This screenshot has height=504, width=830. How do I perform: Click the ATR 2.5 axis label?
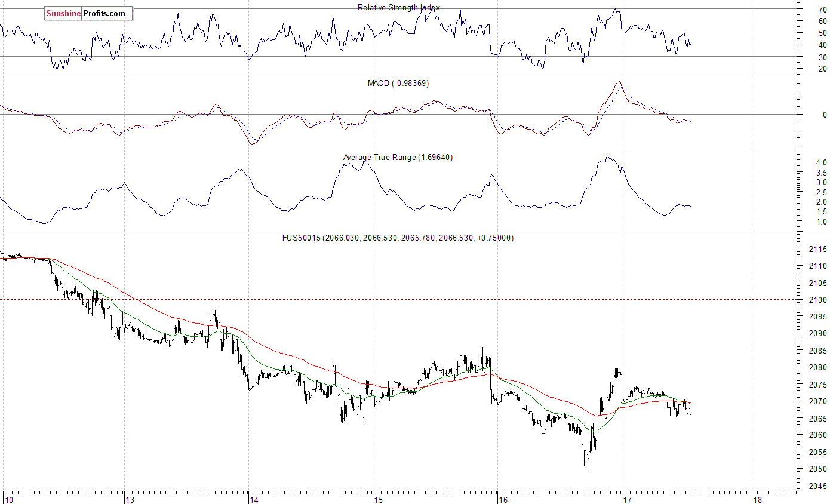[821, 192]
